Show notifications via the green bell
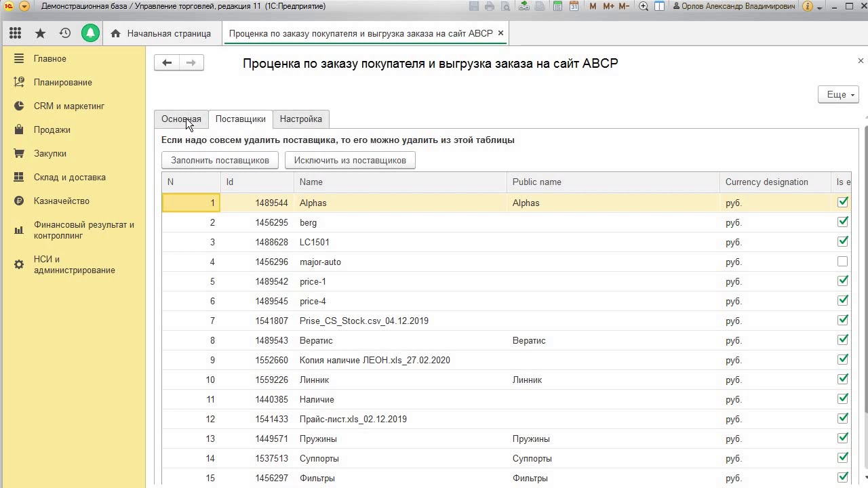Screen dimensions: 868x488 click(90, 33)
